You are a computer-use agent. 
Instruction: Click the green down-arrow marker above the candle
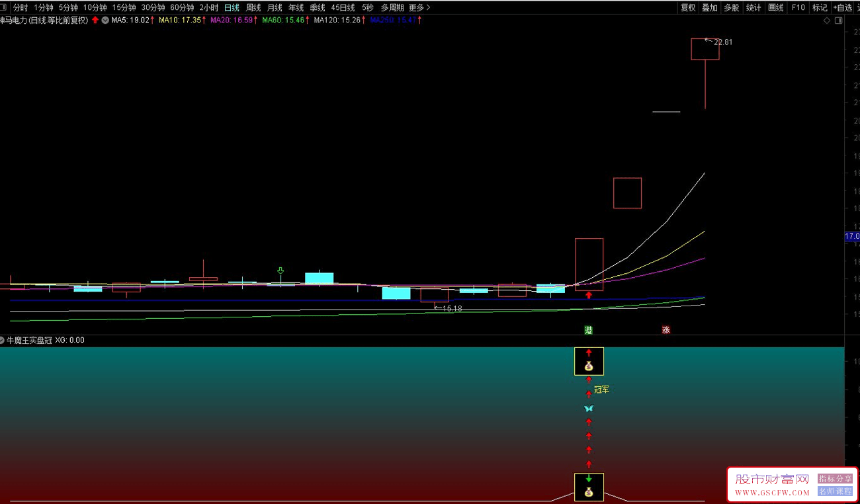click(280, 271)
